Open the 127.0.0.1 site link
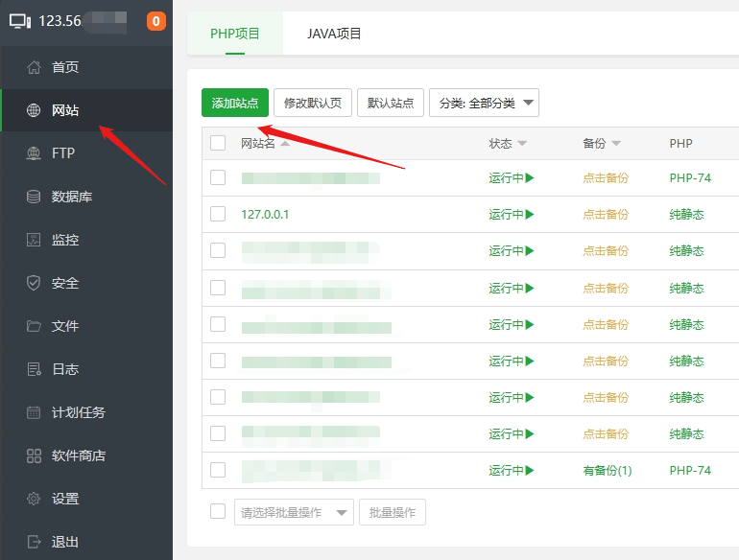This screenshot has height=560, width=739. (x=265, y=214)
